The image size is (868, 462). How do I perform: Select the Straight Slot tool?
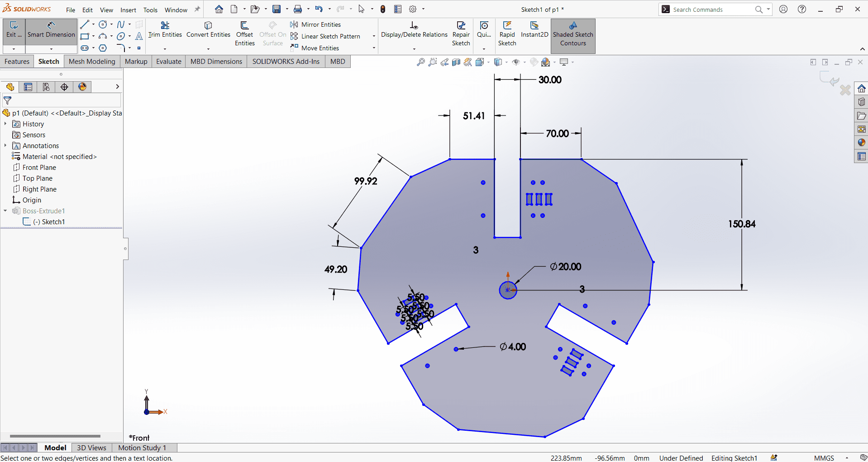click(85, 48)
